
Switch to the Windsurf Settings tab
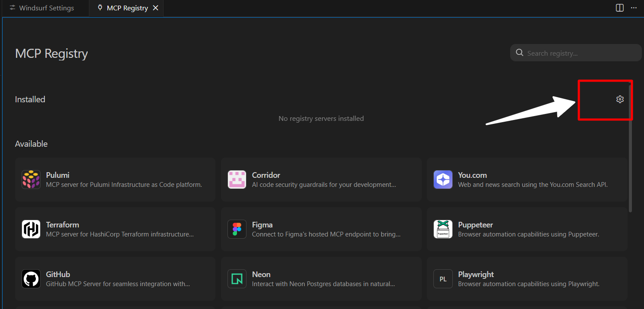pos(46,8)
